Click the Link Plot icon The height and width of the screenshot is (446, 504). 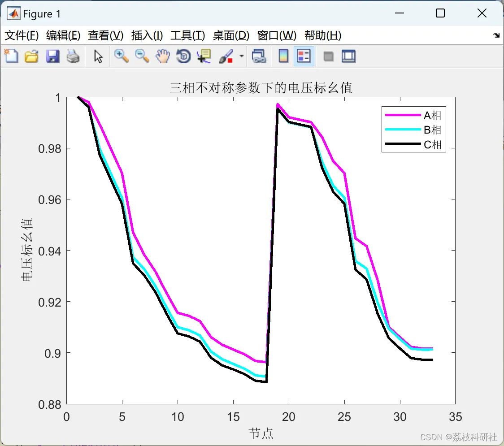tap(259, 56)
